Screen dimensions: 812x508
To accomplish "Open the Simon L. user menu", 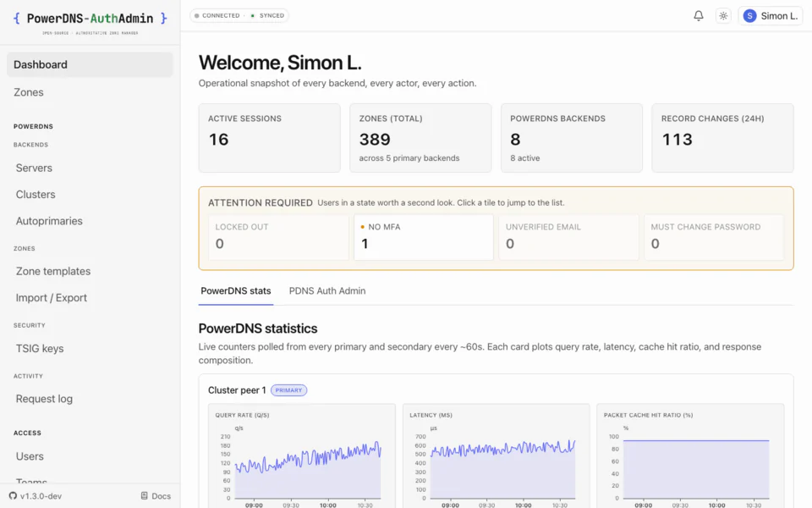I will click(770, 15).
